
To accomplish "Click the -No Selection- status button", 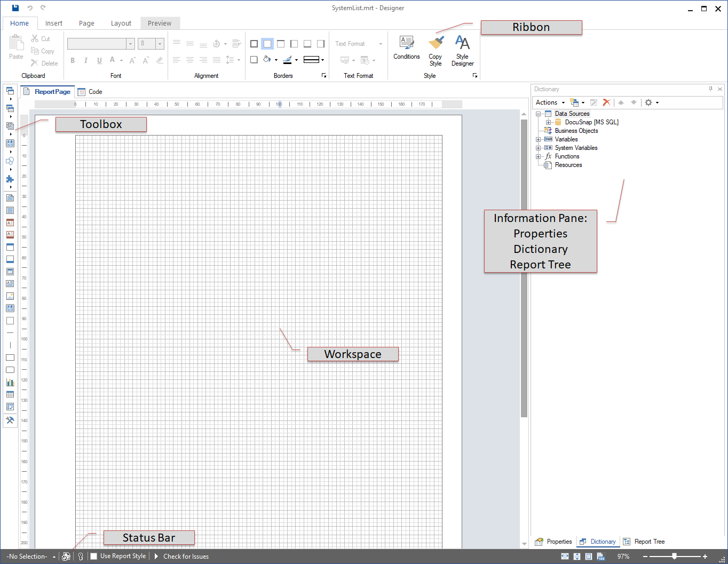I will pos(30,557).
